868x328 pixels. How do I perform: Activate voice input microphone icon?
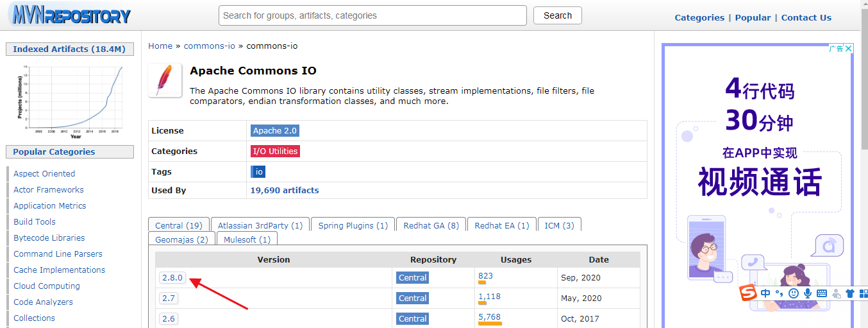click(808, 293)
